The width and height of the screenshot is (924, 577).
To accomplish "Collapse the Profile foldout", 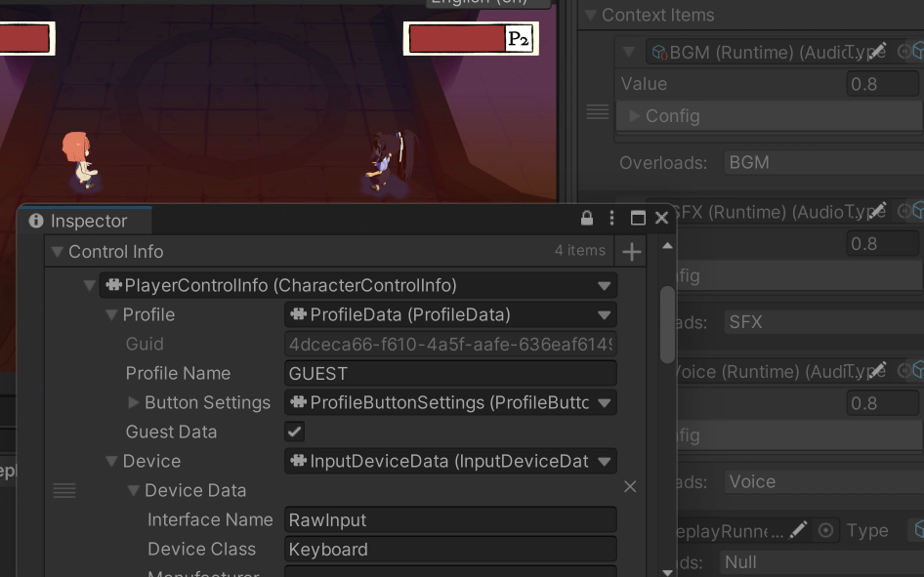I will tap(111, 315).
